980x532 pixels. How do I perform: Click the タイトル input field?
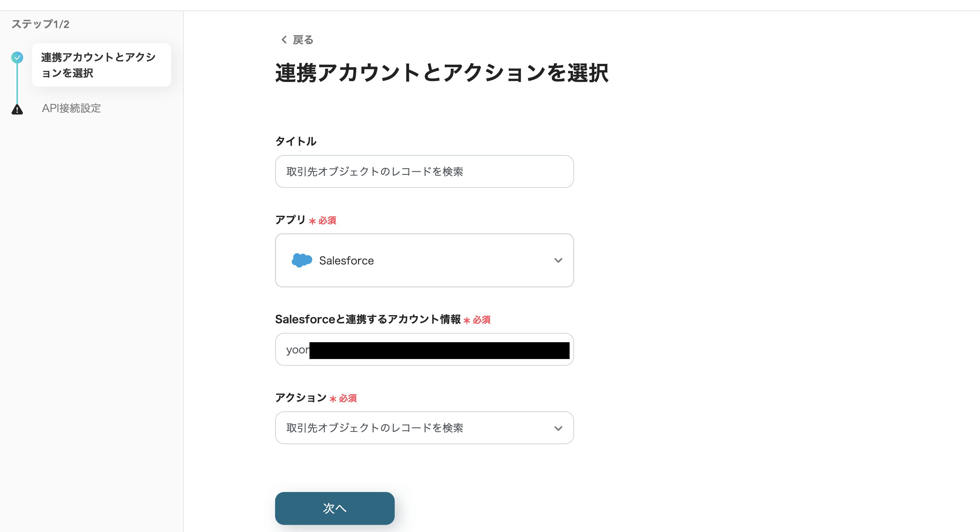click(x=424, y=171)
